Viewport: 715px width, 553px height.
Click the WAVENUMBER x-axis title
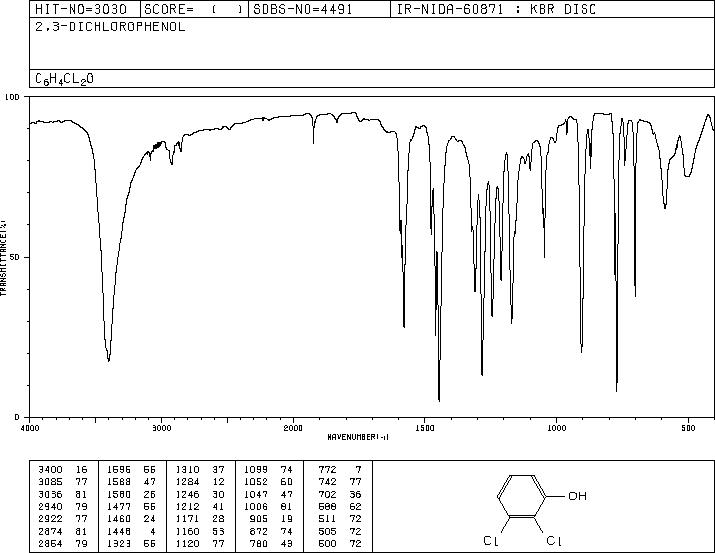coord(358,437)
